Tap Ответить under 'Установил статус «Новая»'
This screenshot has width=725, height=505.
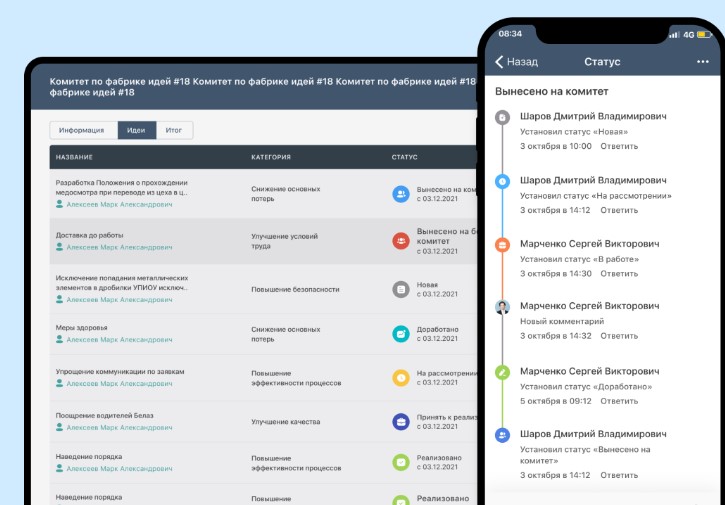[x=619, y=146]
